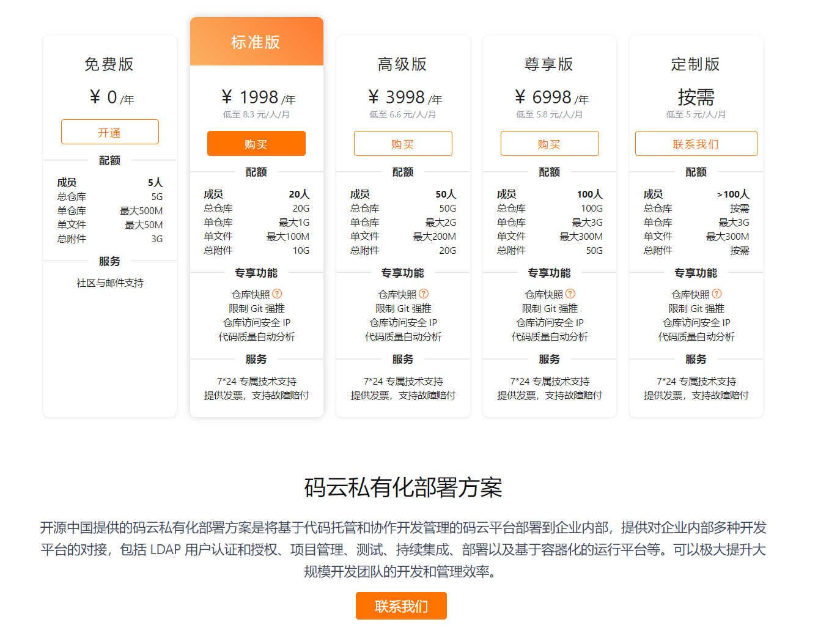Click the "码云私有化部署方案" heading
The height and width of the screenshot is (644, 829).
coord(403,487)
